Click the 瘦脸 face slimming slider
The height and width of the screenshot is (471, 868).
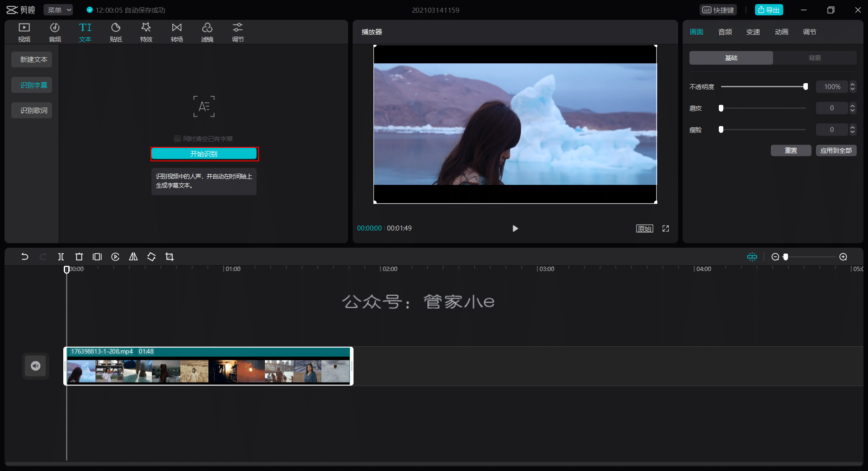[x=763, y=130]
